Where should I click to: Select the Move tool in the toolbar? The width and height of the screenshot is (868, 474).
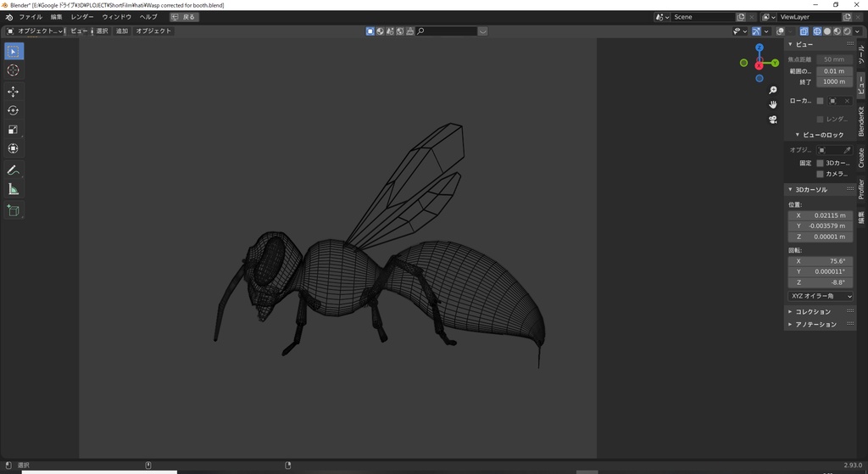click(14, 92)
